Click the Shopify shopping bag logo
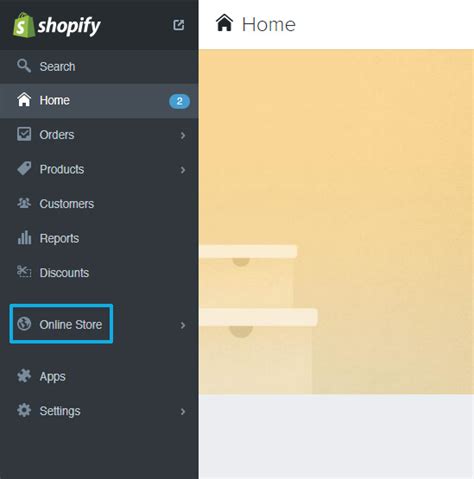 coord(24,25)
